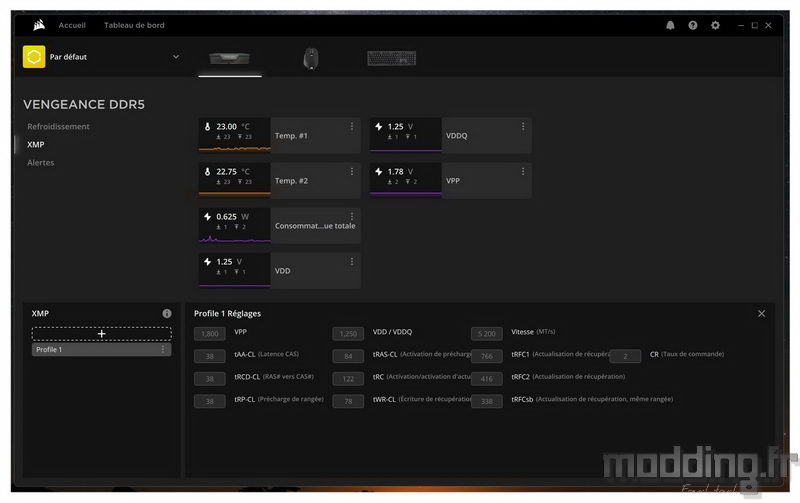Click the Temp. #1 thermometer icon
This screenshot has height=503, width=800.
pyautogui.click(x=207, y=127)
